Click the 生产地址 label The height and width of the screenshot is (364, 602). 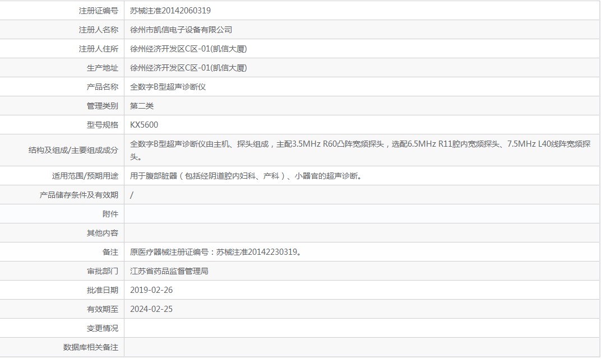coord(103,68)
